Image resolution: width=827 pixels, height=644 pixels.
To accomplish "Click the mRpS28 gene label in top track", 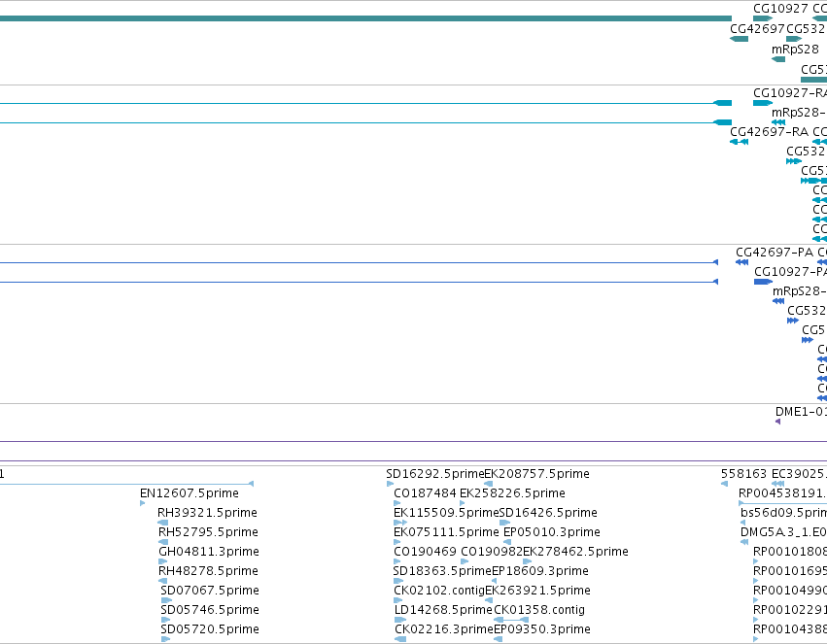I will coord(795,50).
